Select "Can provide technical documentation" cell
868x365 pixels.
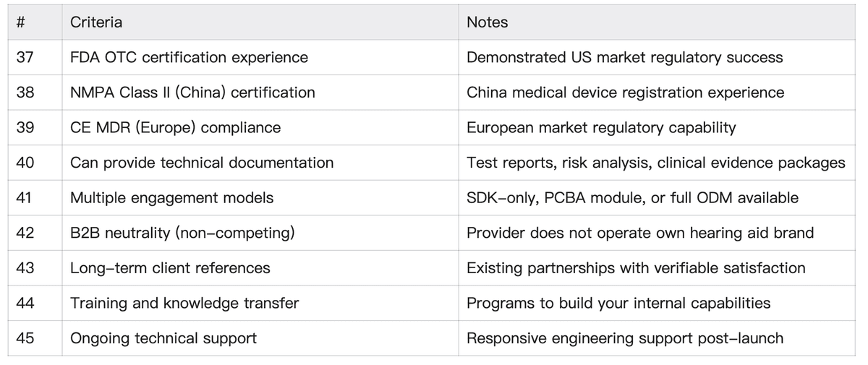point(202,163)
